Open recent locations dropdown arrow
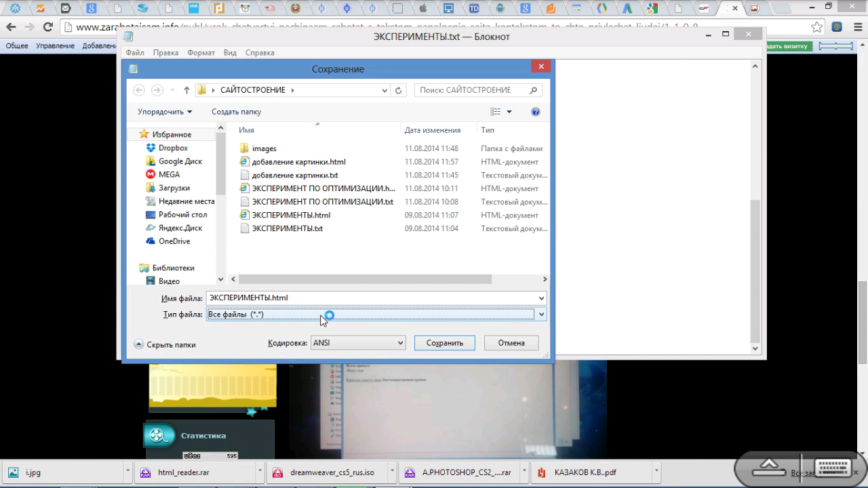 click(x=172, y=90)
